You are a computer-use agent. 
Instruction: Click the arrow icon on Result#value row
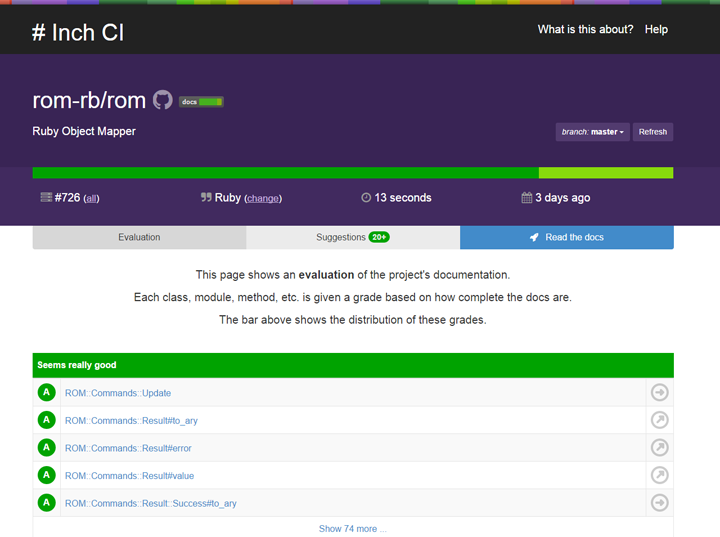tap(659, 475)
